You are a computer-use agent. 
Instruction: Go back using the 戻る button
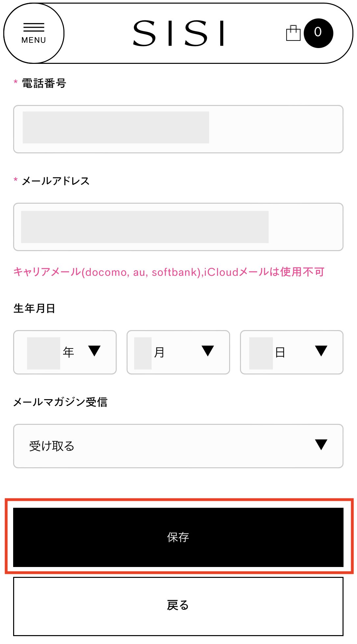178,606
